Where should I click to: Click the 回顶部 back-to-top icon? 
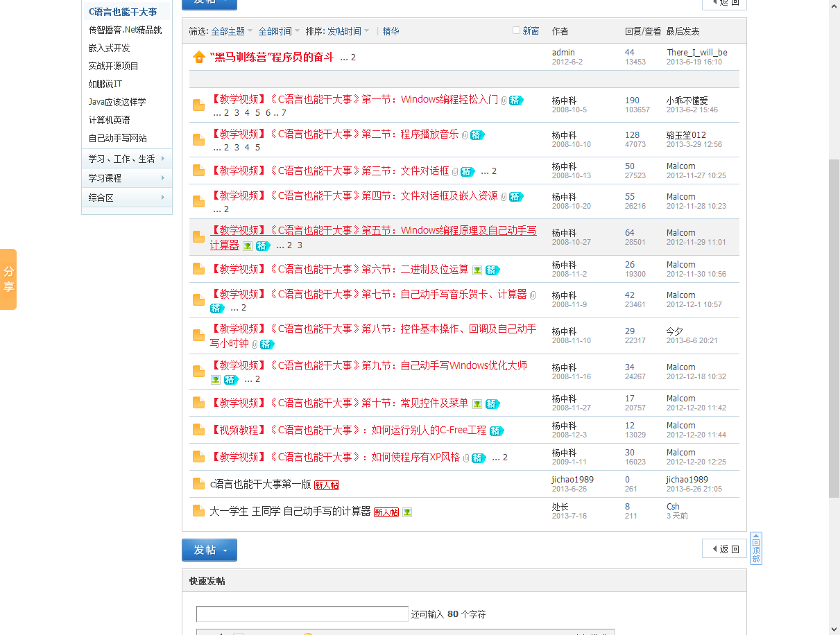pyautogui.click(x=755, y=546)
